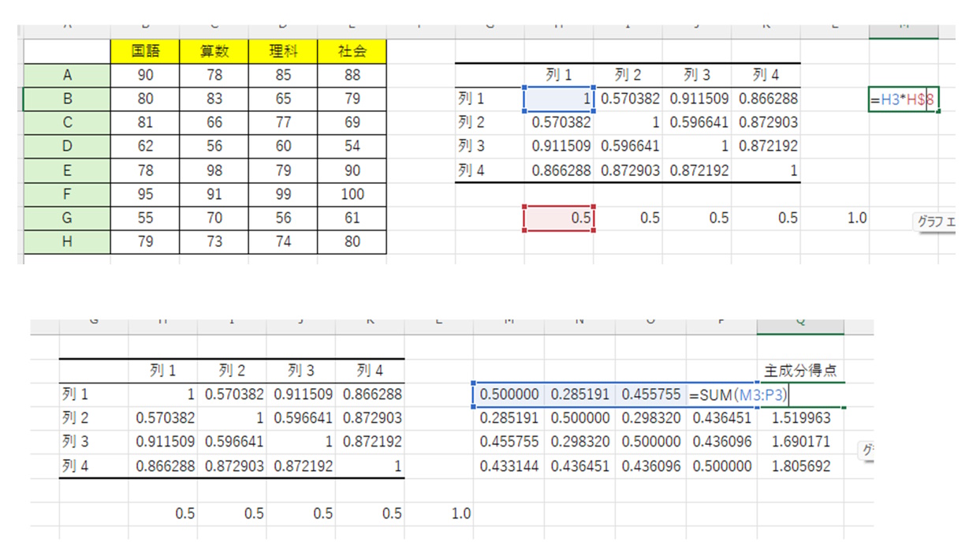Click the 1.0 total cell in upper sheet
The height and width of the screenshot is (542, 980).
[x=856, y=219]
